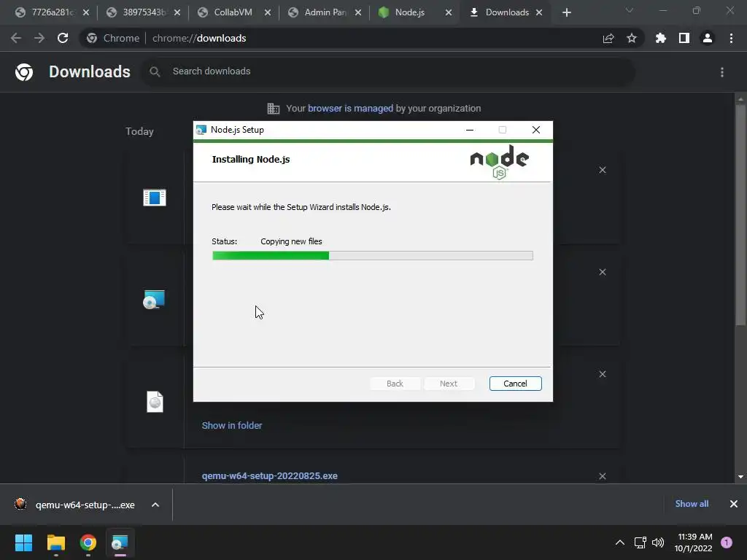Viewport: 747px width, 560px height.
Task: Open the notification badge in the tray
Action: 727,542
